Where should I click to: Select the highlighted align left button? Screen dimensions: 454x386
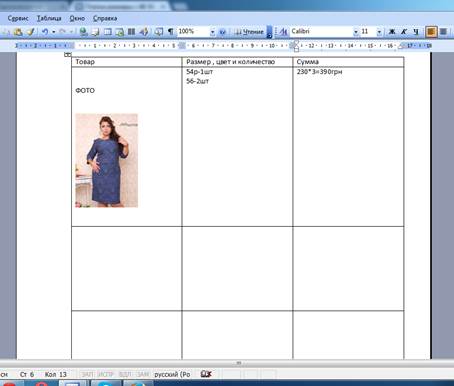431,32
